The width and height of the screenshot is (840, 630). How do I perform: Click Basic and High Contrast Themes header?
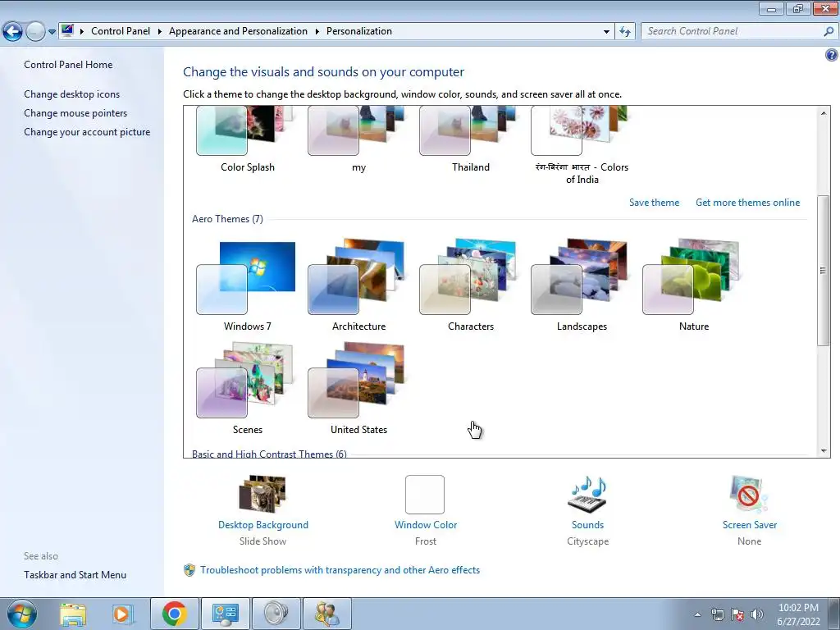269,454
